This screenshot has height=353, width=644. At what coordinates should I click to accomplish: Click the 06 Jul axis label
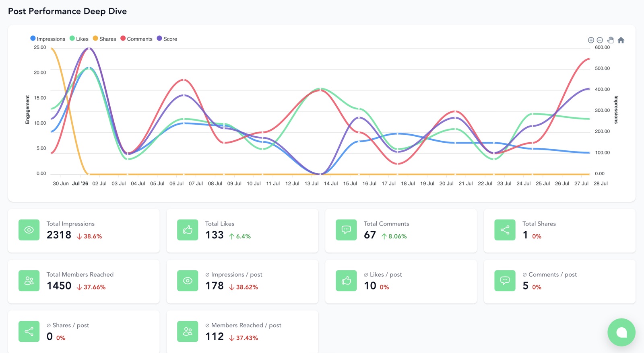point(176,183)
